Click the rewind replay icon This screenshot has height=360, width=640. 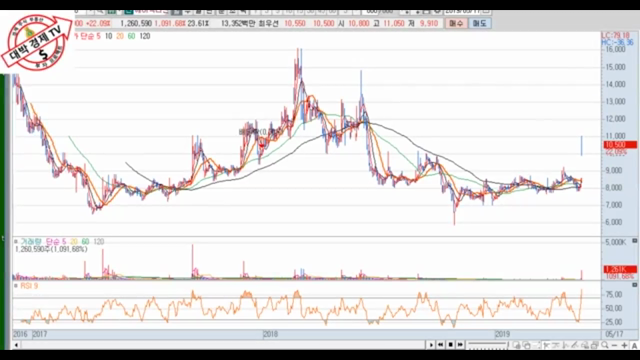pos(440,345)
